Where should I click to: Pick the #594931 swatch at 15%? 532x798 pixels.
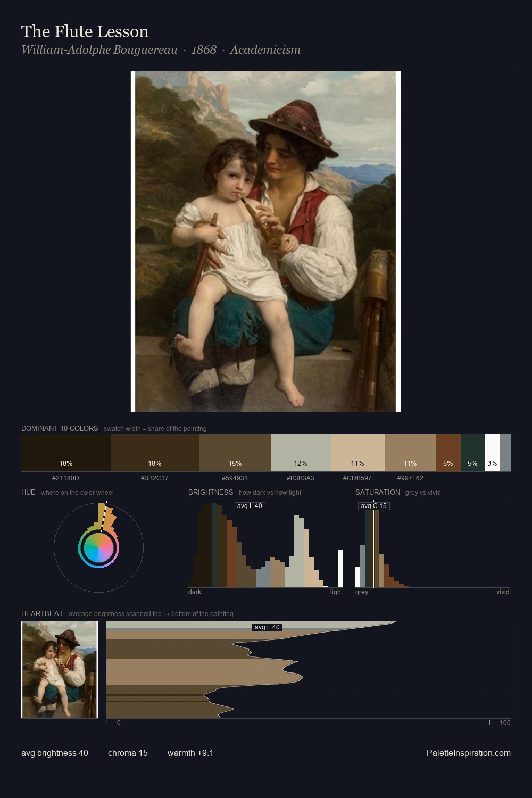(235, 453)
